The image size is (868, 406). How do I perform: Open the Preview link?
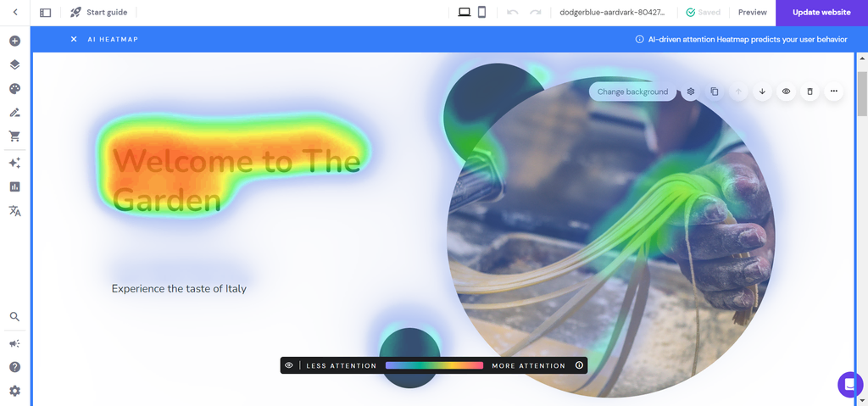pos(753,12)
